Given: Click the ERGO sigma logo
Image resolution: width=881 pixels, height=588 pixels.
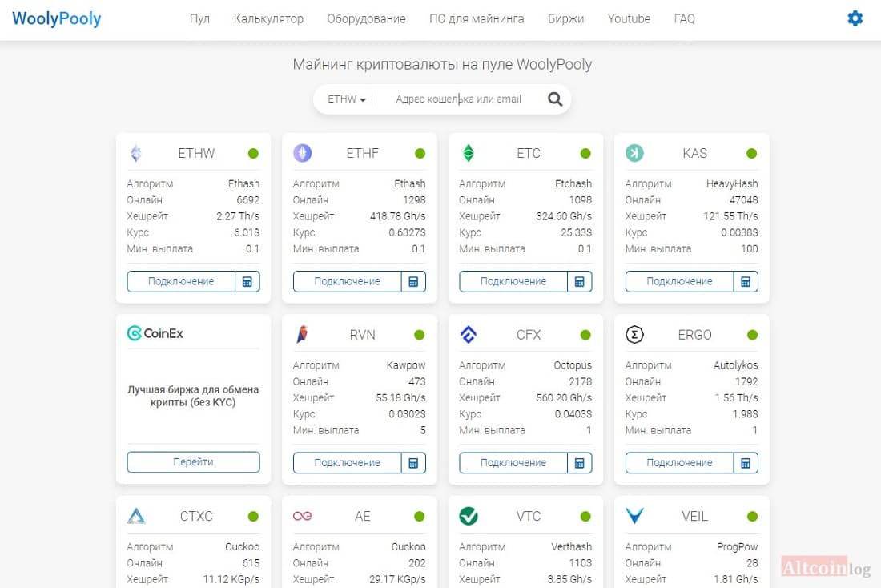Looking at the screenshot, I should (634, 335).
